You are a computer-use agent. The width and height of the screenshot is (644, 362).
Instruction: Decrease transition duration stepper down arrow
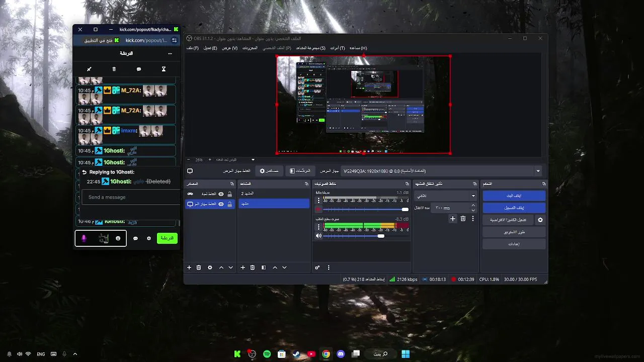pyautogui.click(x=473, y=210)
